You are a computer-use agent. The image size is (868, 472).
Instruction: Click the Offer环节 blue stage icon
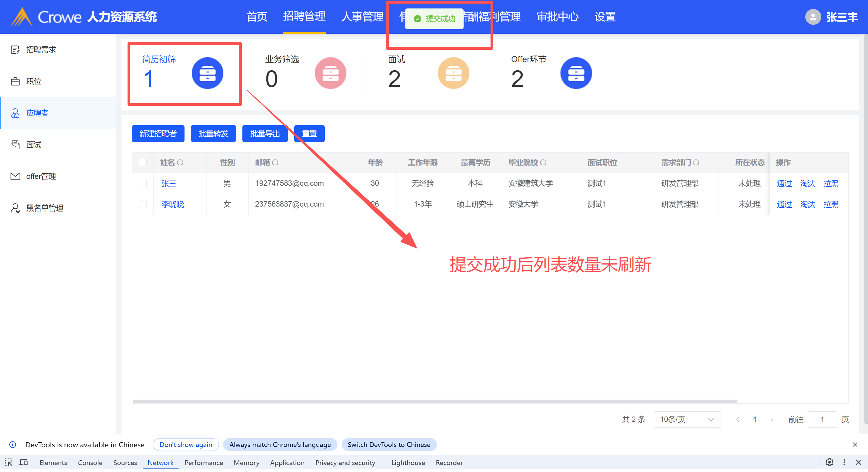pos(576,73)
